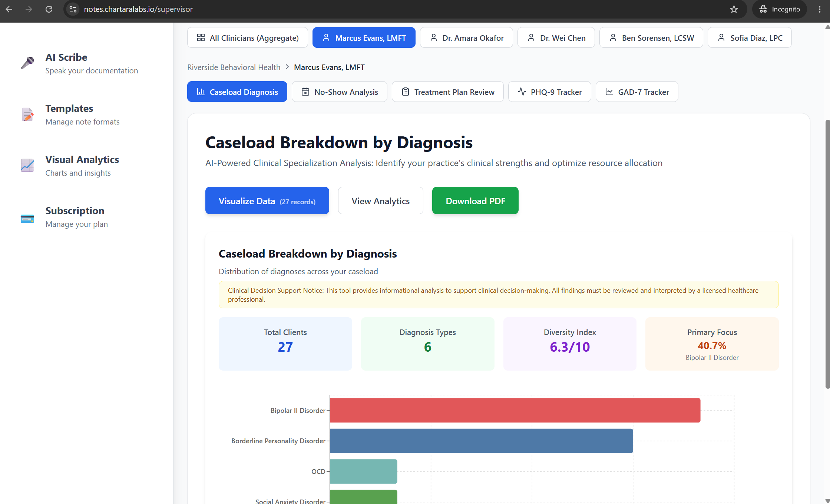The height and width of the screenshot is (504, 830).
Task: Click Riverside Behavioral Health breadcrumb
Action: coord(234,67)
